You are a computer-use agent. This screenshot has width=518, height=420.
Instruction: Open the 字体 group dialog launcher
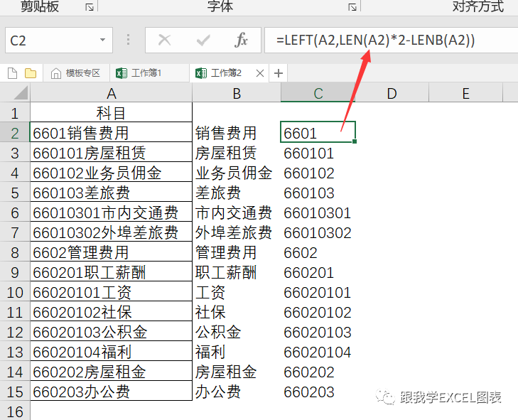tap(352, 7)
